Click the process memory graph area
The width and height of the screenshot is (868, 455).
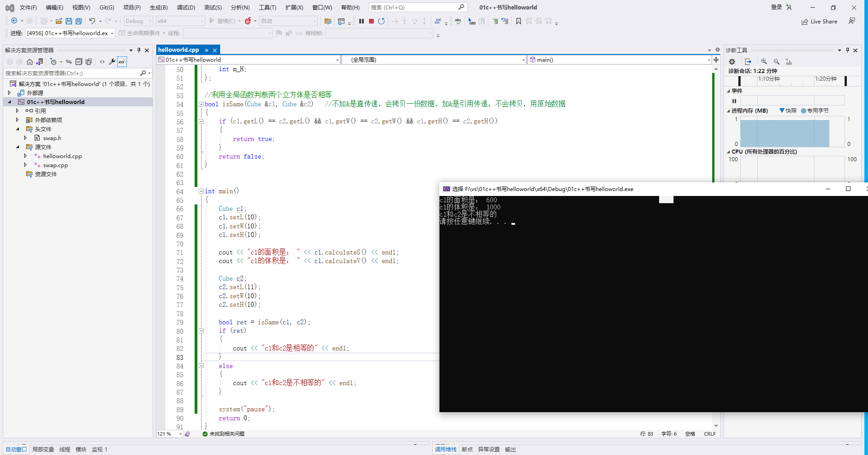[792, 132]
